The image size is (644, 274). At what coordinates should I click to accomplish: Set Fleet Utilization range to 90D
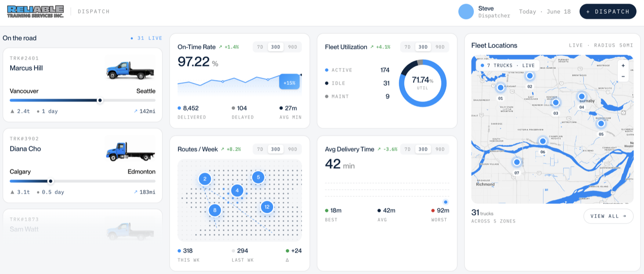click(440, 47)
